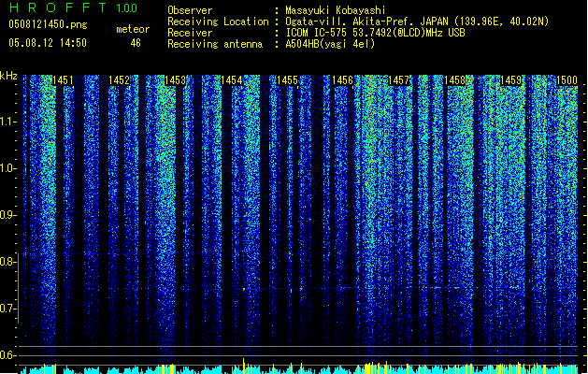Screen dimensions: 588x374
Task: Click the A504HB(yagi 4el) antenna text
Action: [330, 44]
